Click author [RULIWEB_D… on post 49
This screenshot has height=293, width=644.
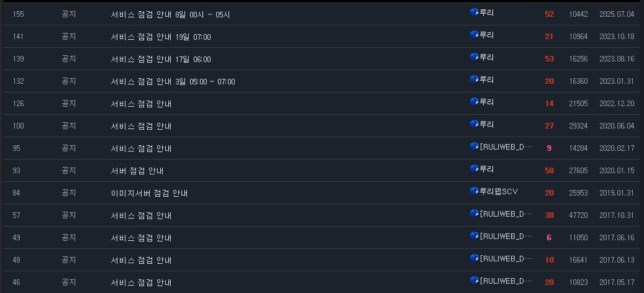click(506, 236)
